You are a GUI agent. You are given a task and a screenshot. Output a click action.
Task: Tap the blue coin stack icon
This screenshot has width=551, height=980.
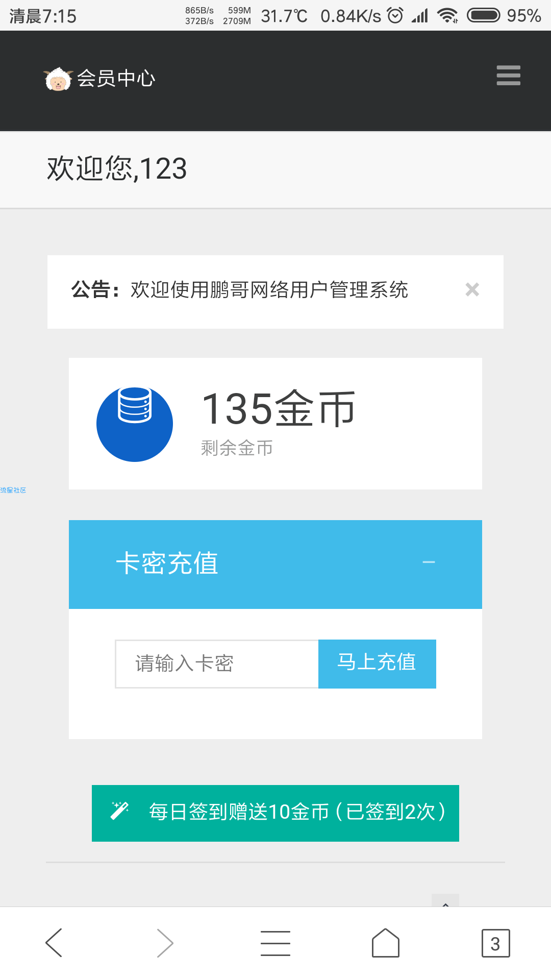click(135, 424)
